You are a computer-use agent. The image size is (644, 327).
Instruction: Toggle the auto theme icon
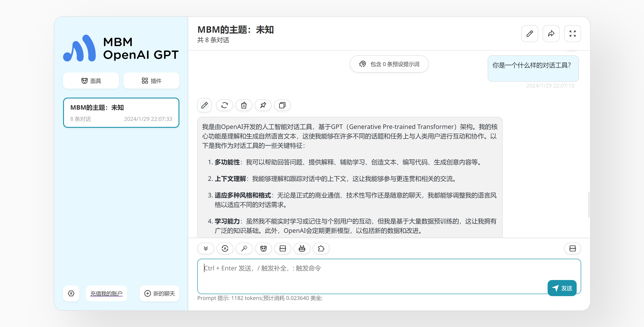click(x=225, y=248)
